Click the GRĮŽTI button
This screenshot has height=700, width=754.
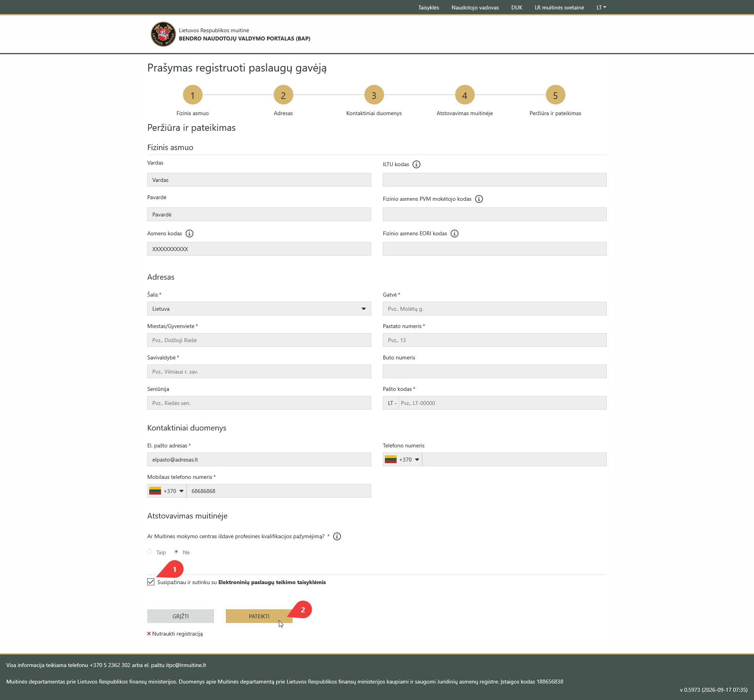point(181,616)
